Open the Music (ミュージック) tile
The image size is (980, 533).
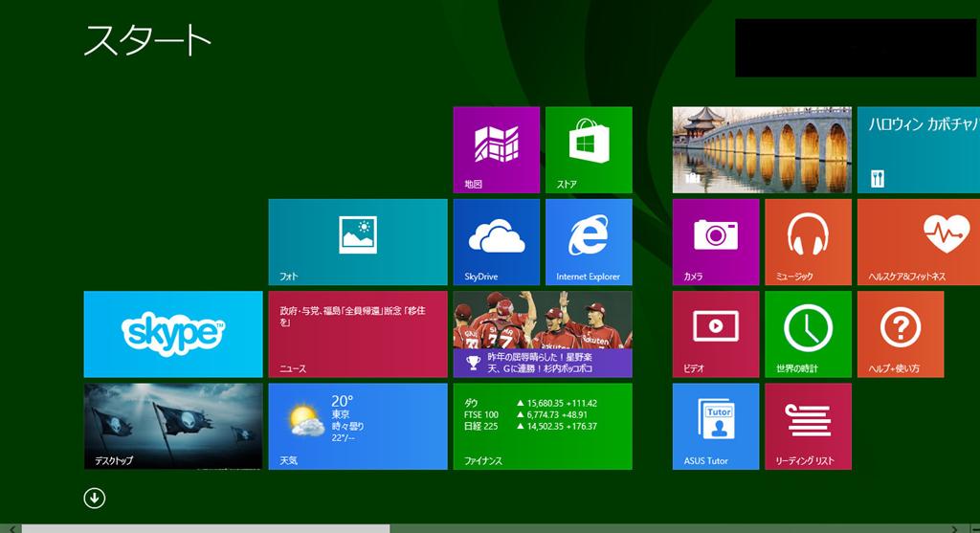click(808, 242)
